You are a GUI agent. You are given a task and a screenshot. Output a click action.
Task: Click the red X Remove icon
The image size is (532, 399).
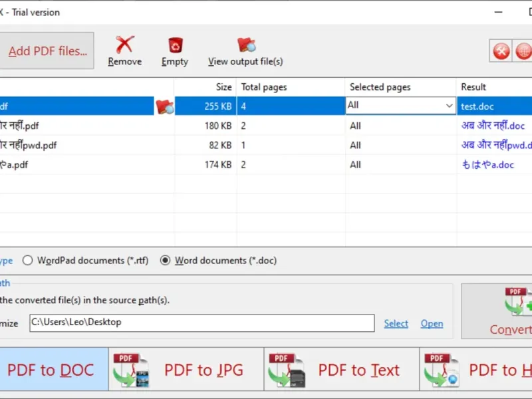coord(125,45)
